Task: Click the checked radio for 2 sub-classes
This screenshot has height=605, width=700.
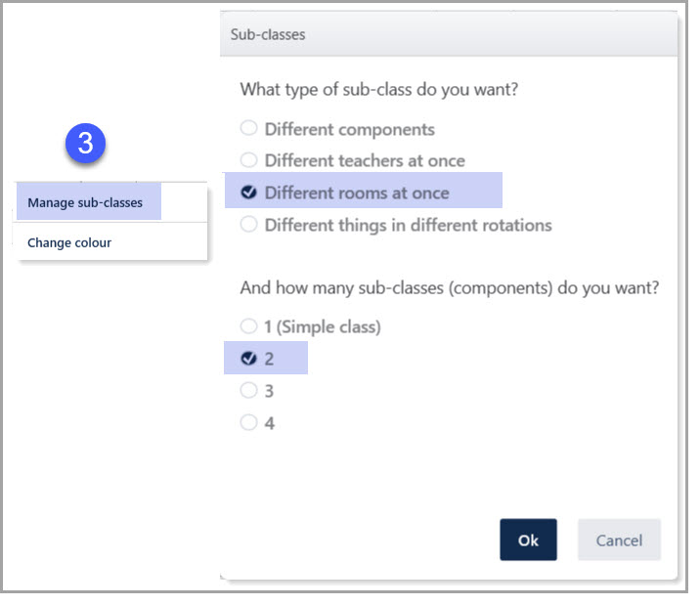Action: (248, 359)
